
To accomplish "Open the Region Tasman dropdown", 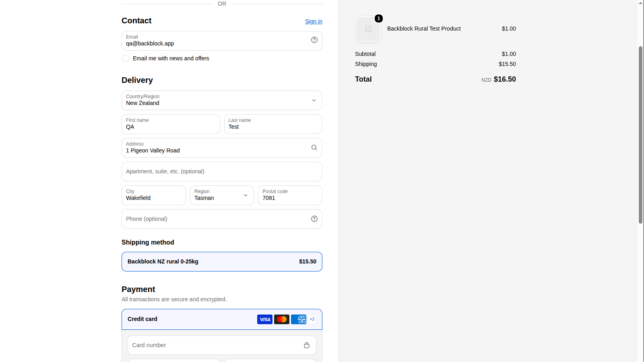I will click(x=222, y=195).
